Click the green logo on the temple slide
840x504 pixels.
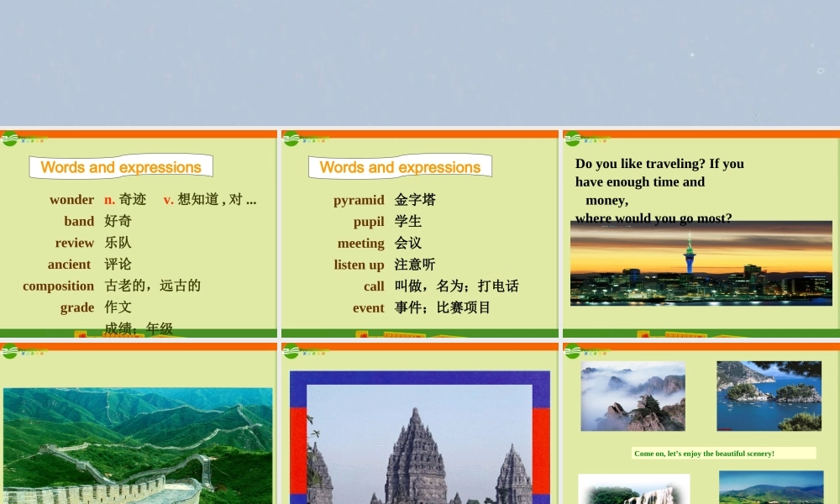click(291, 352)
